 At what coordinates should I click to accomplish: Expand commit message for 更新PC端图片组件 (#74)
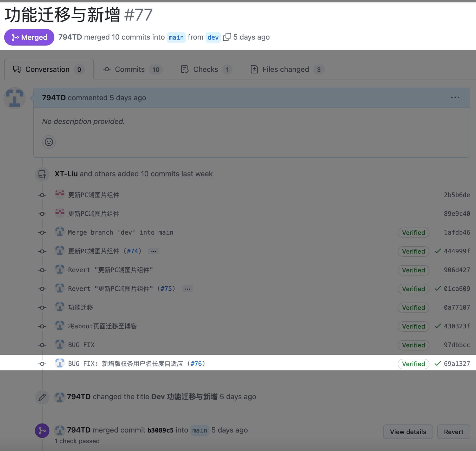tap(154, 251)
